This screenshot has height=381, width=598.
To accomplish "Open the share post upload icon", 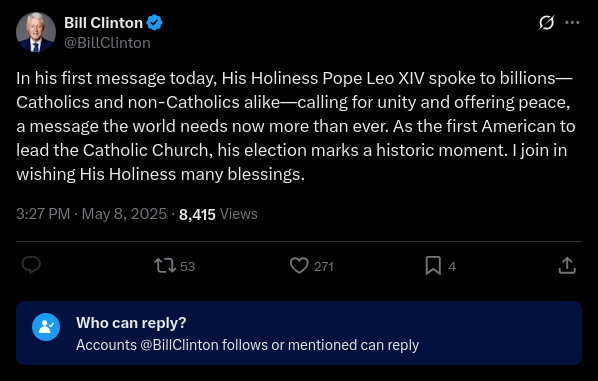I will [567, 265].
